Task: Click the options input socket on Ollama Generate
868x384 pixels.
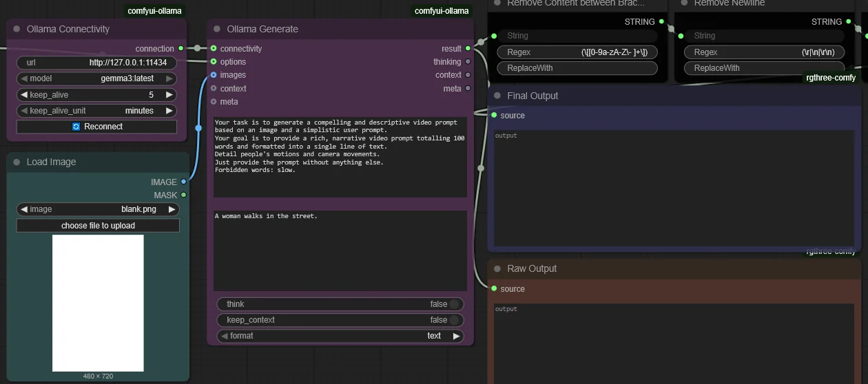Action: coord(214,62)
